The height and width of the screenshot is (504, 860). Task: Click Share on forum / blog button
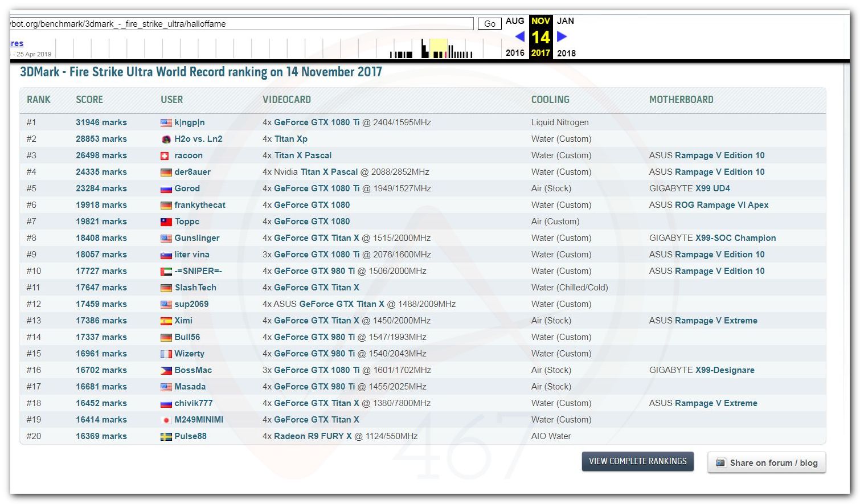(767, 462)
